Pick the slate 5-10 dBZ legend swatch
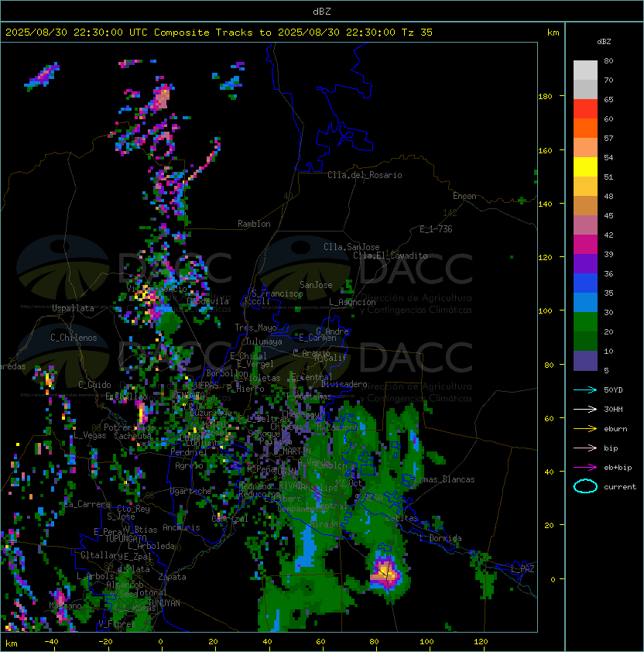This screenshot has width=644, height=652. [x=585, y=361]
